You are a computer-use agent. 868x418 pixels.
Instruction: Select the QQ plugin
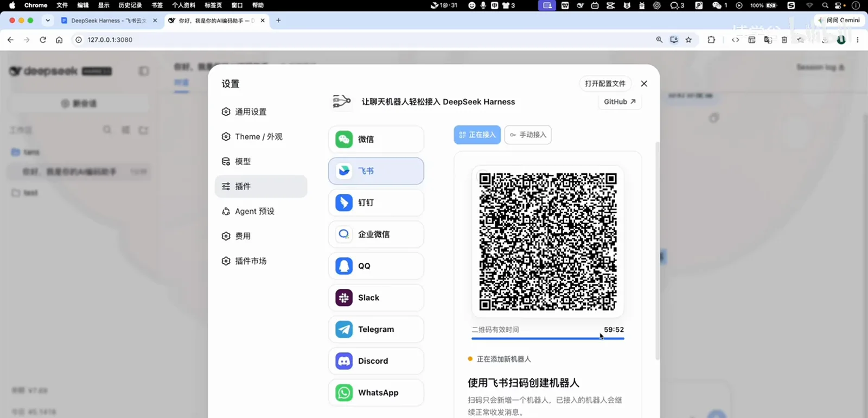pyautogui.click(x=376, y=266)
